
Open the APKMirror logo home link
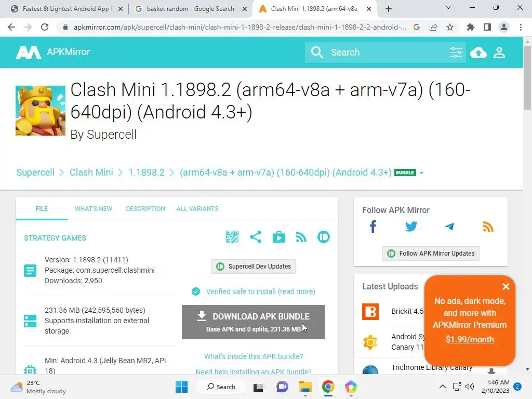point(52,52)
